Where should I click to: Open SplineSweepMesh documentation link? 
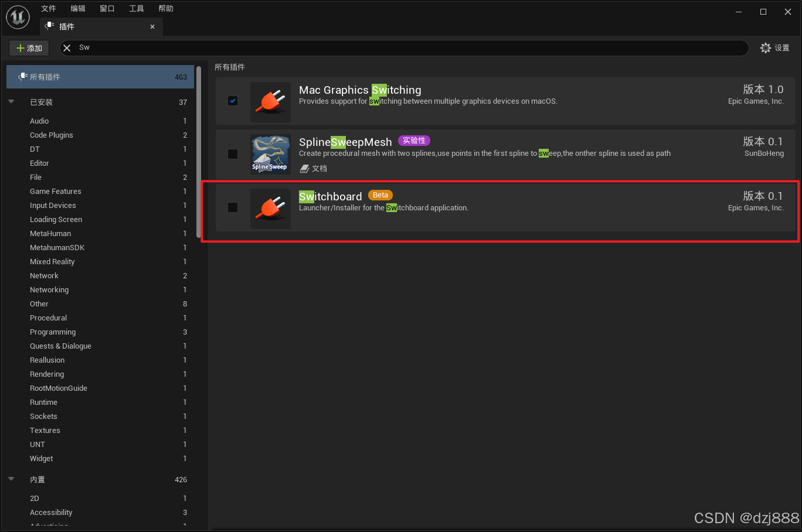click(314, 169)
